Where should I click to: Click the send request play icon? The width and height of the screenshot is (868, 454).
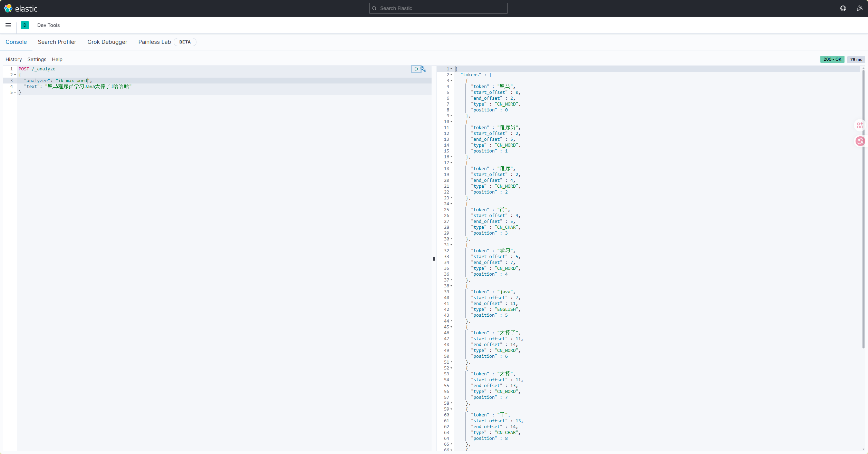pos(416,69)
